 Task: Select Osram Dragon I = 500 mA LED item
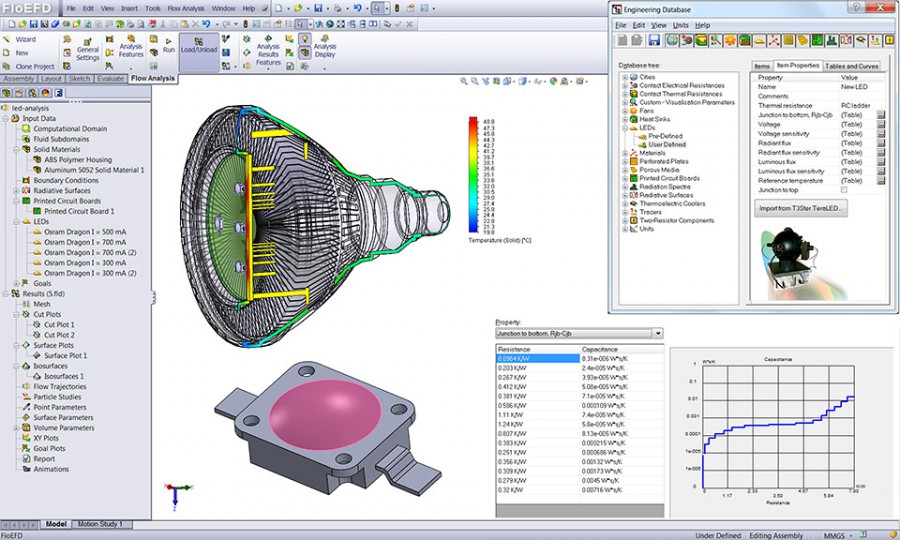pos(85,232)
